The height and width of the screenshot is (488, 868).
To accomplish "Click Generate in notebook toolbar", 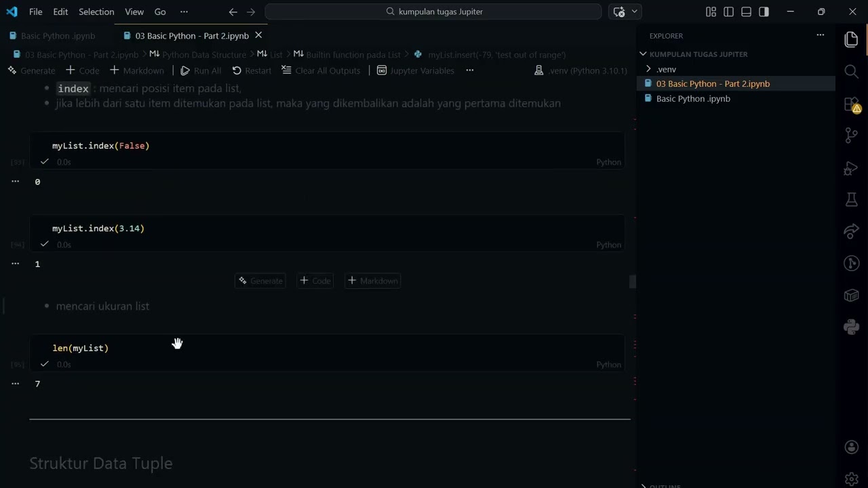I will [x=31, y=70].
